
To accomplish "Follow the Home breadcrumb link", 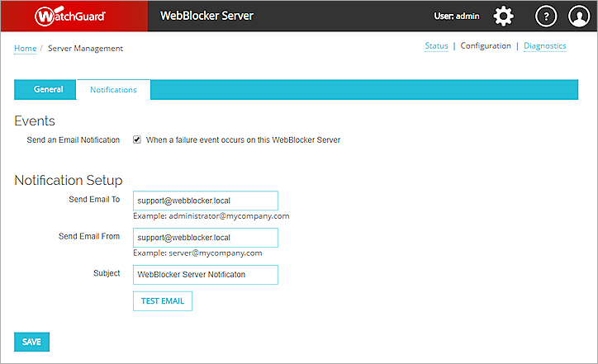I will coord(25,49).
